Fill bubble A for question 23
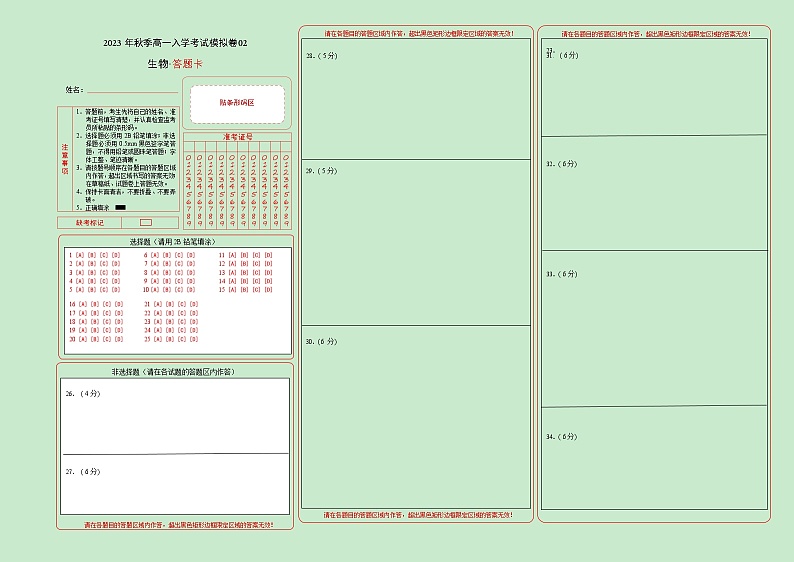 click(x=158, y=322)
